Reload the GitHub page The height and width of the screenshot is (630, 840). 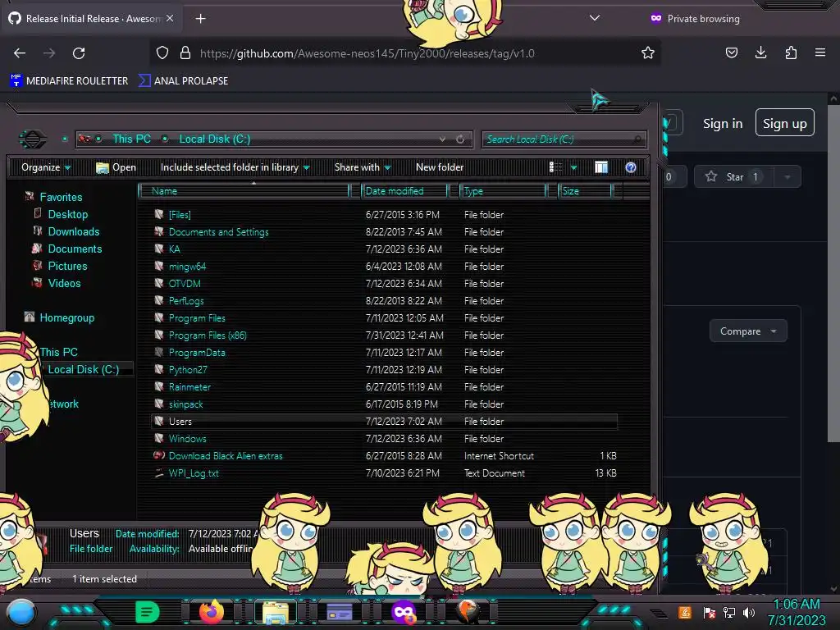pyautogui.click(x=79, y=53)
